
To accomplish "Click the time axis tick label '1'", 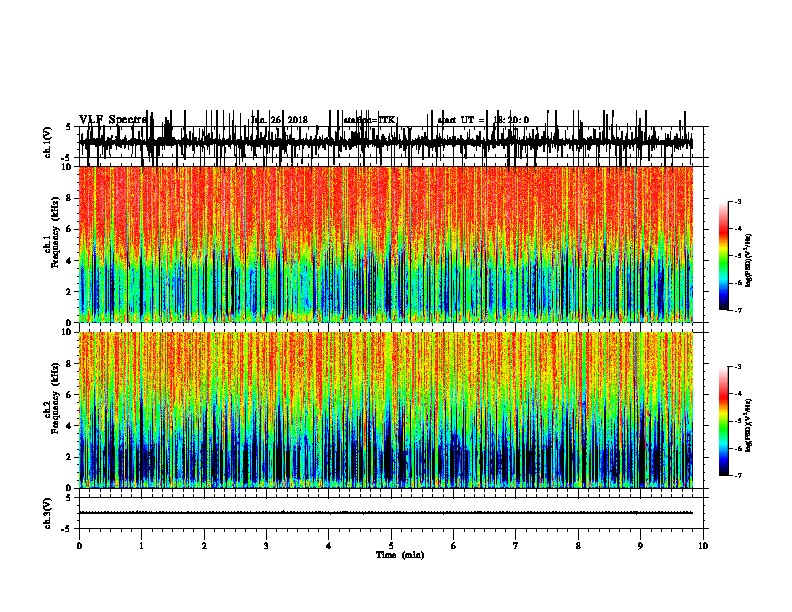I will [x=141, y=546].
